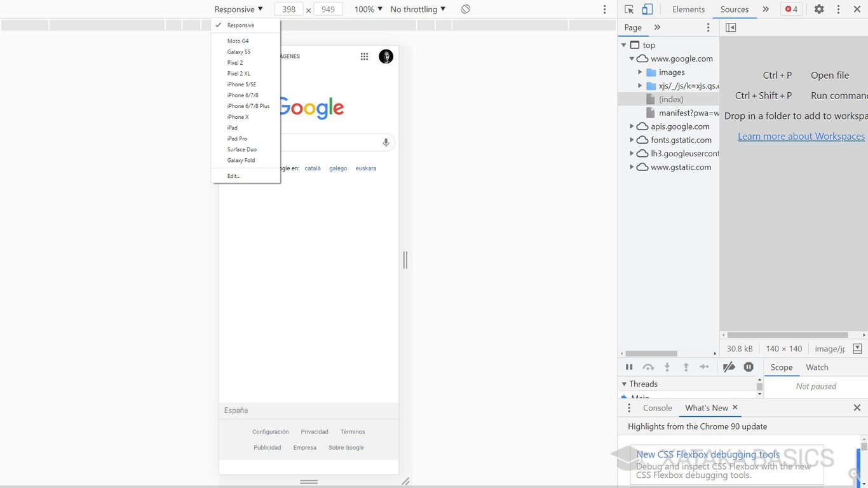Open the No throttling dropdown

[x=416, y=9]
